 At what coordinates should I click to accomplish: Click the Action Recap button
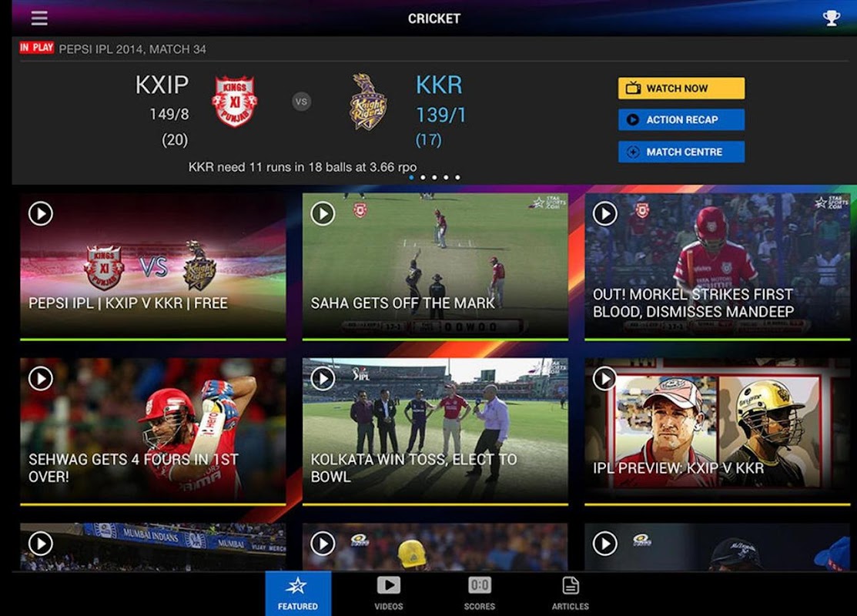(x=681, y=119)
